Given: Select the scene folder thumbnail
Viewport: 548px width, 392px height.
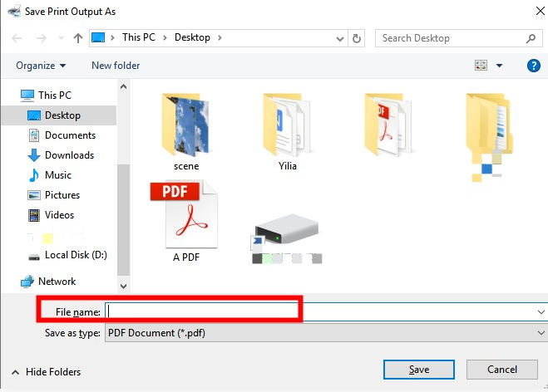Looking at the screenshot, I should click(185, 125).
